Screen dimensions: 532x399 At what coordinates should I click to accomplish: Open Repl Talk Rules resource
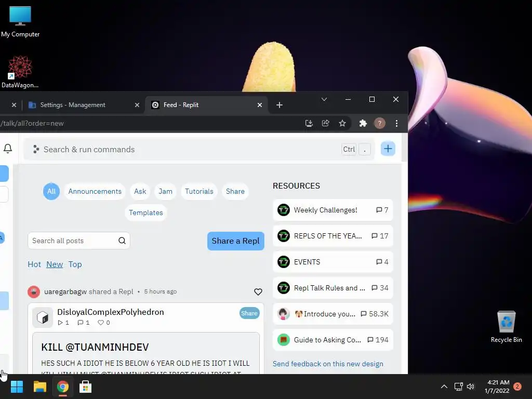pyautogui.click(x=333, y=288)
